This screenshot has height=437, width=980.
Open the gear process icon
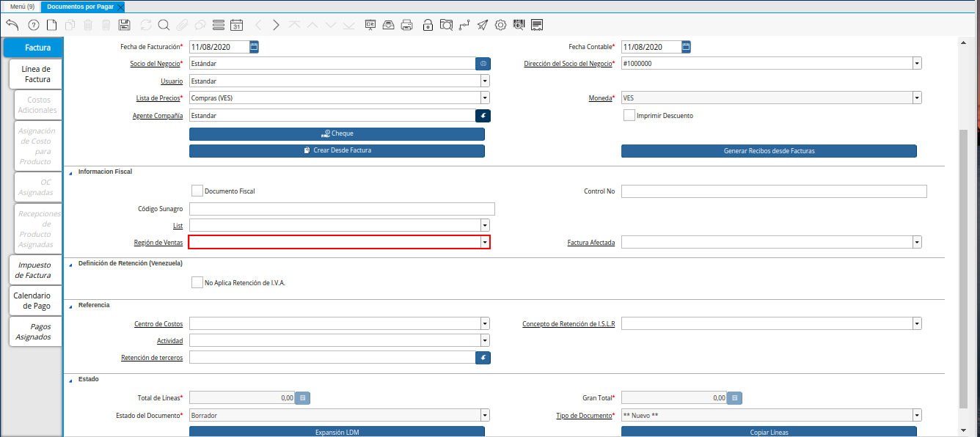tap(500, 25)
